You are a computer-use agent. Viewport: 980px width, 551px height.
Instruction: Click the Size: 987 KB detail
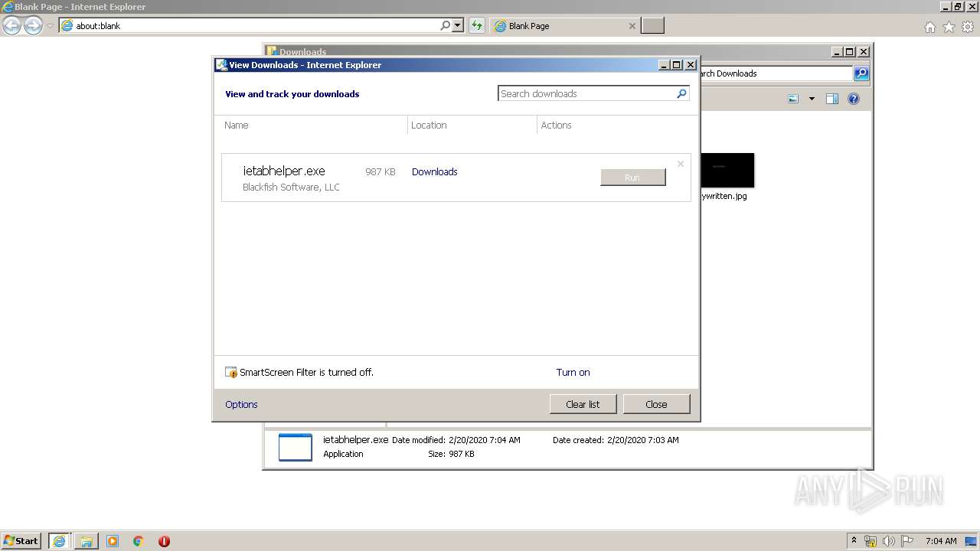click(451, 454)
